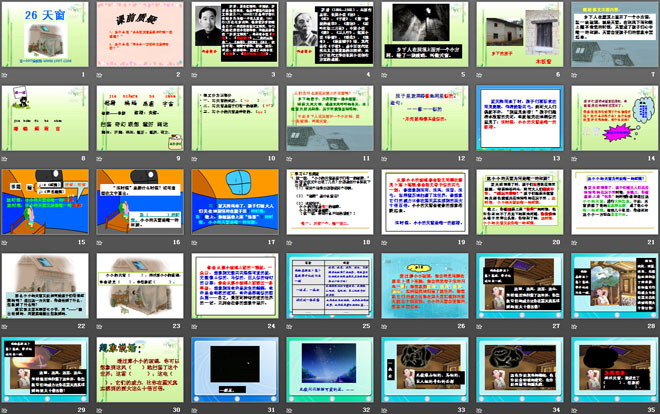Select slide 30 titled 想象说话
The width and height of the screenshot is (660, 414).
pos(141,372)
